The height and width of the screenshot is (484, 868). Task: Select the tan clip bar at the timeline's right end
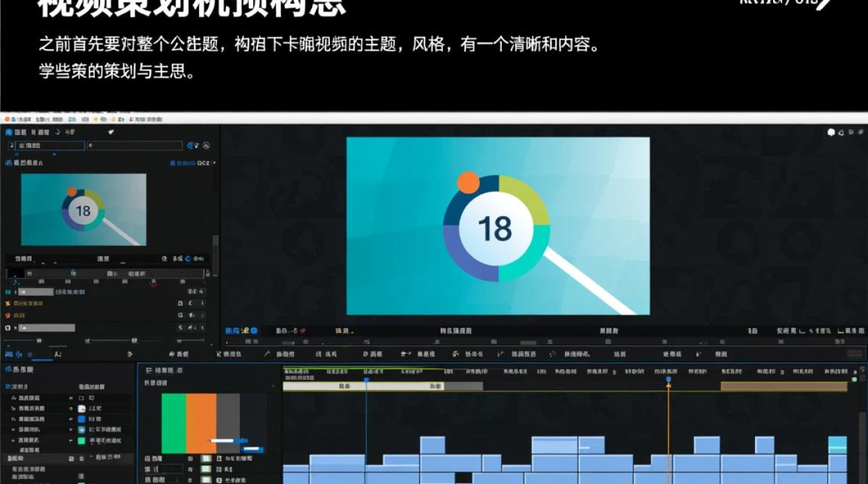[784, 386]
